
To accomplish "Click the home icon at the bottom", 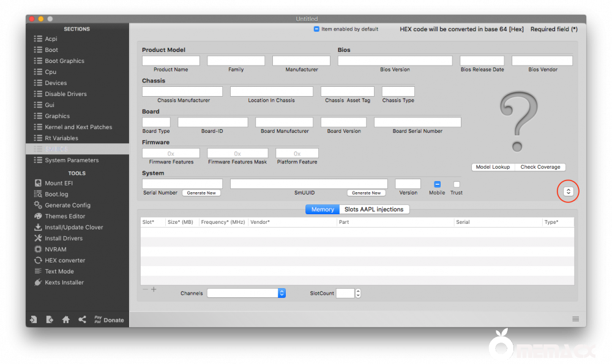I will point(65,319).
